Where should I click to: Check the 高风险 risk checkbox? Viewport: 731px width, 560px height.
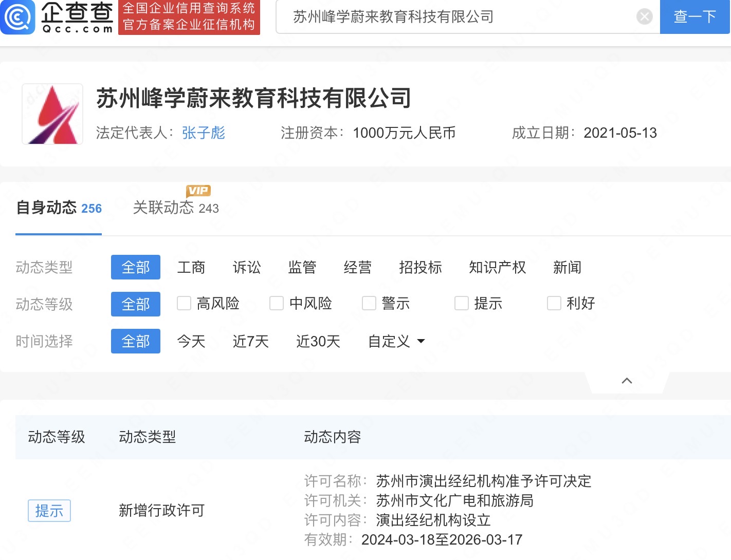(x=184, y=304)
